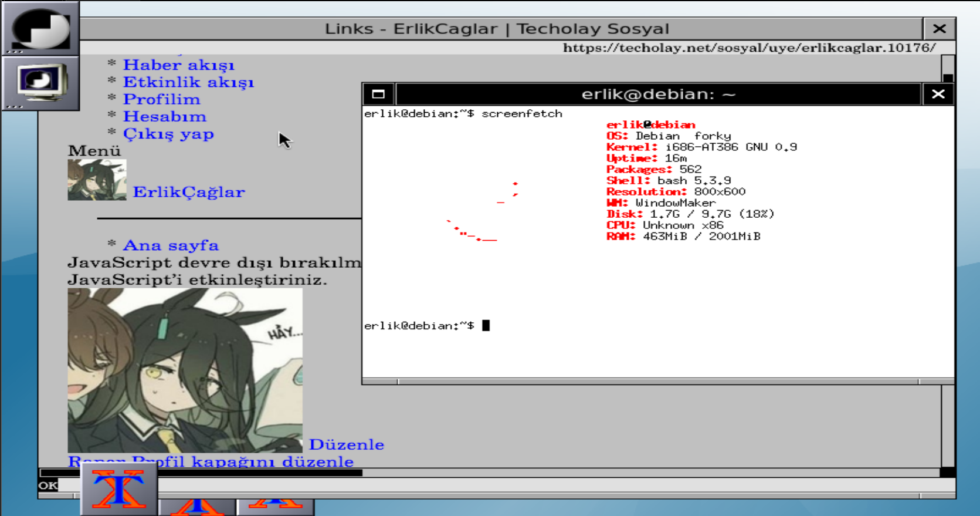
Task: Click the Çıkış yap logout link
Action: [x=168, y=134]
